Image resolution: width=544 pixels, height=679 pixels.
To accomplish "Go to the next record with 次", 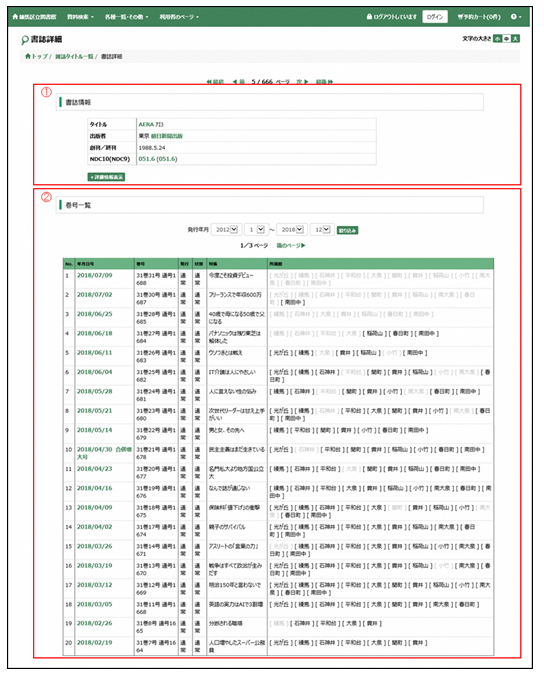I will [x=302, y=81].
